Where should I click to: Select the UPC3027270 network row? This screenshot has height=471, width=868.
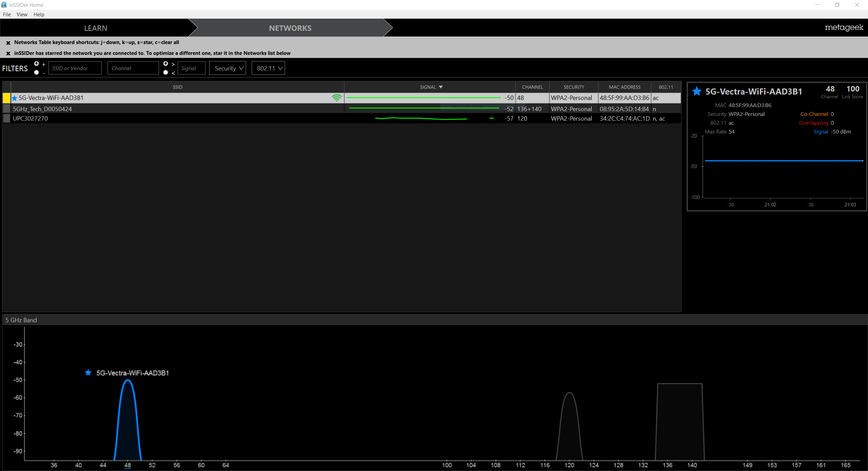point(342,119)
